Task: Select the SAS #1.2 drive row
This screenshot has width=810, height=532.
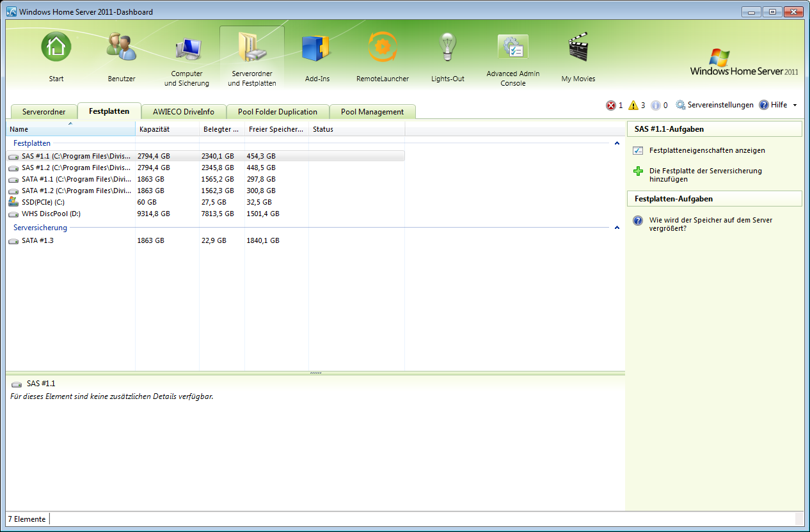Action: point(205,168)
